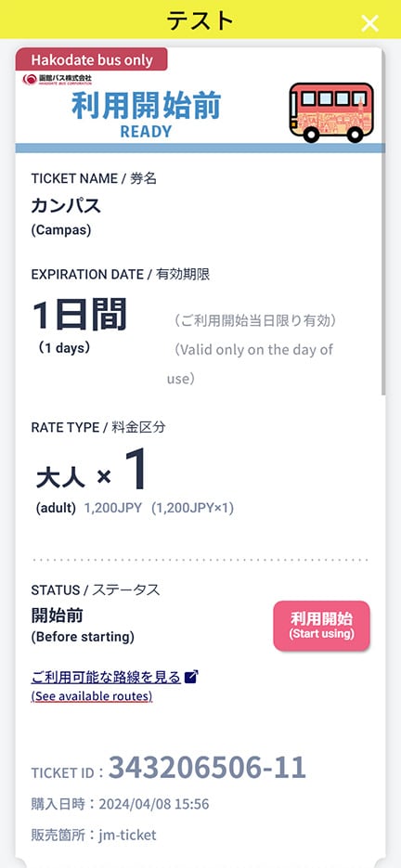The width and height of the screenshot is (401, 868).
Task: Tap the 大人 × 1 rate type
Action: pyautogui.click(x=93, y=471)
